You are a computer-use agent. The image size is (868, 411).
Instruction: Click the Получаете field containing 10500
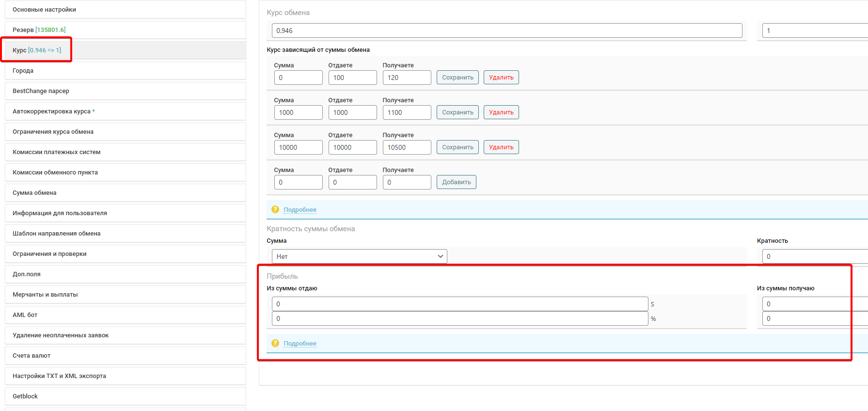coord(407,147)
